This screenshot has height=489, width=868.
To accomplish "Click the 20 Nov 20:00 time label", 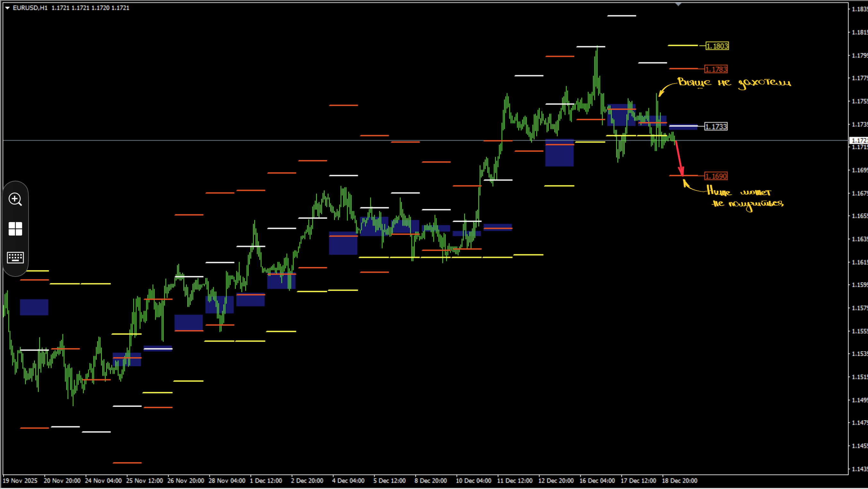I will [62, 481].
